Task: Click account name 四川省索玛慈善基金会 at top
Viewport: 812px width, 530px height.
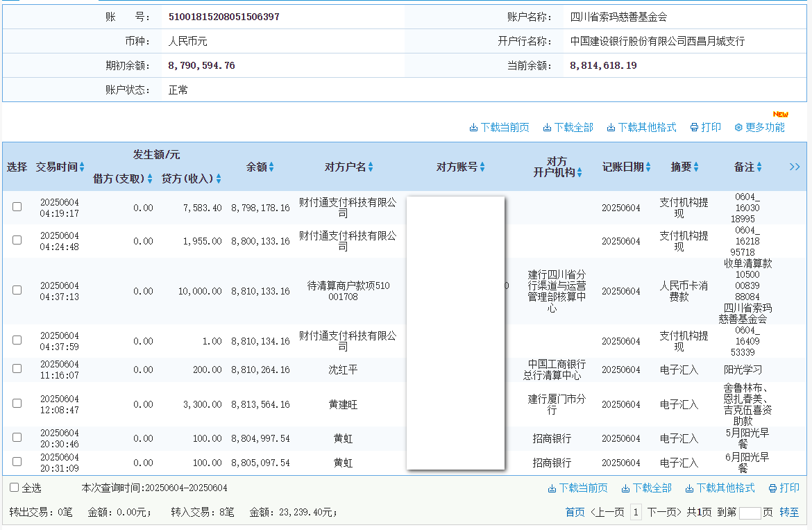Action: [x=618, y=17]
